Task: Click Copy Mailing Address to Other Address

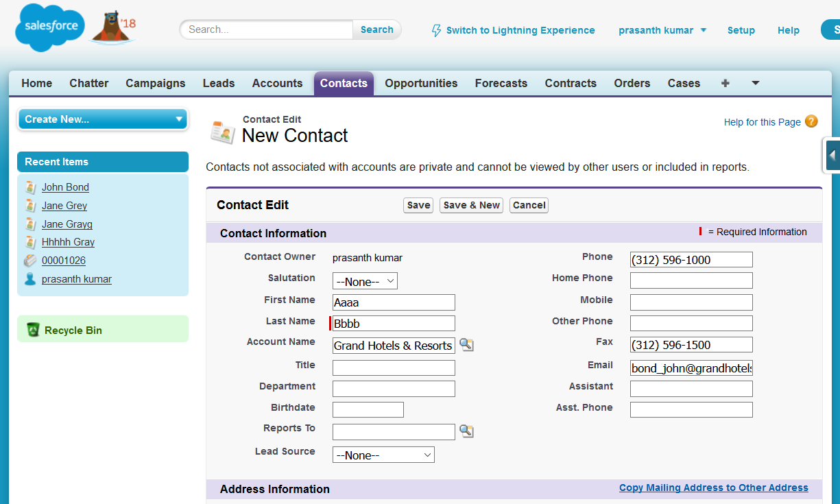Action: [x=714, y=488]
